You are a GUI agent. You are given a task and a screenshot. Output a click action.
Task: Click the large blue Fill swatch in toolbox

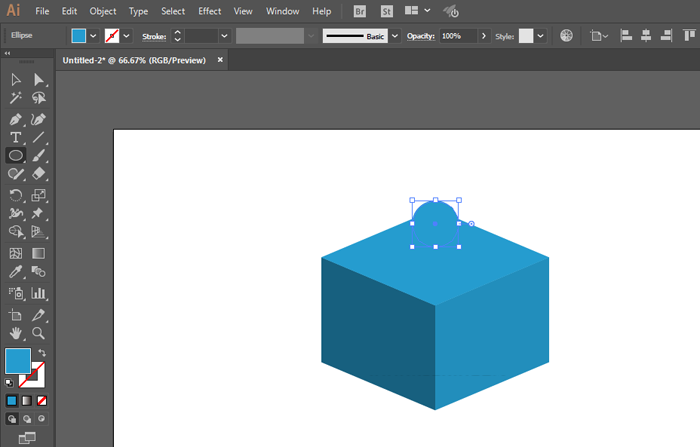coord(18,361)
